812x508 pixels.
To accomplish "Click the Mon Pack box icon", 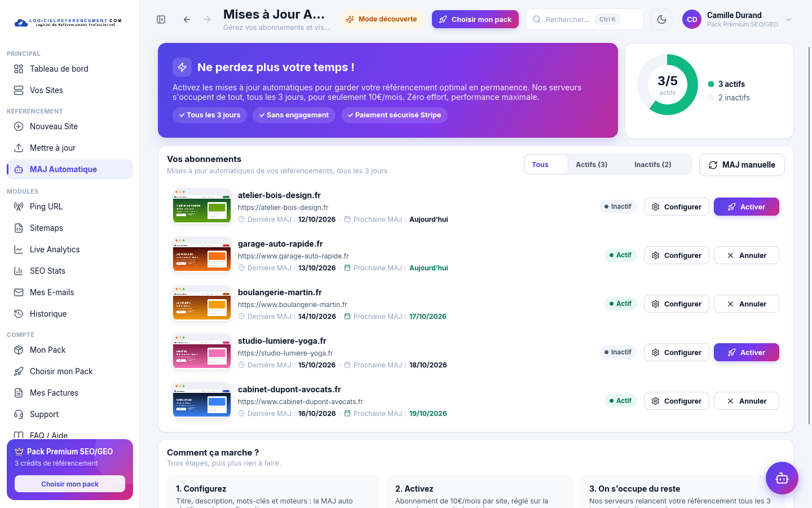I will pos(19,350).
